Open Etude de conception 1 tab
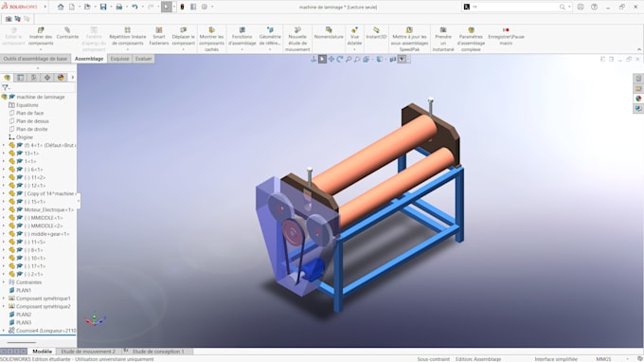644x362 pixels. point(158,352)
